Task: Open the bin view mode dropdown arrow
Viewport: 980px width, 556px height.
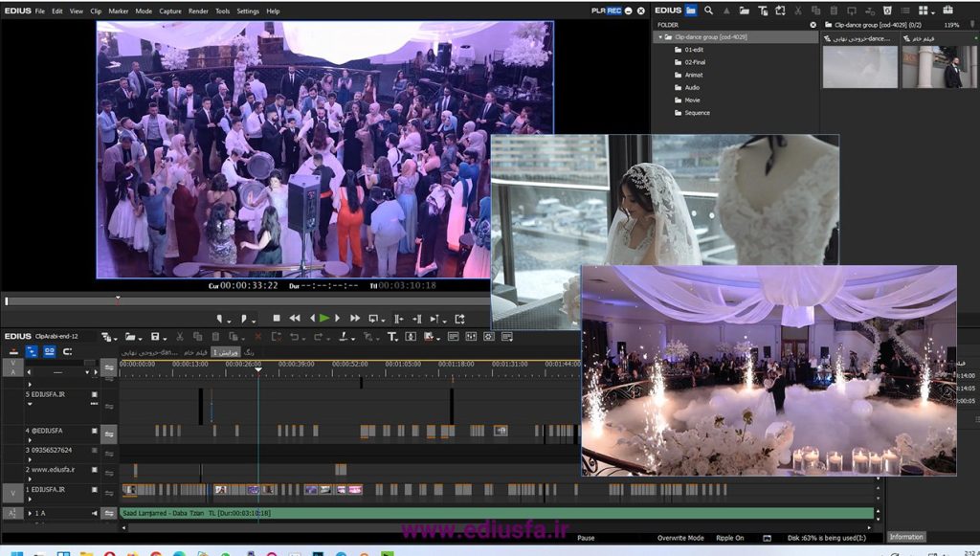Action: point(933,13)
